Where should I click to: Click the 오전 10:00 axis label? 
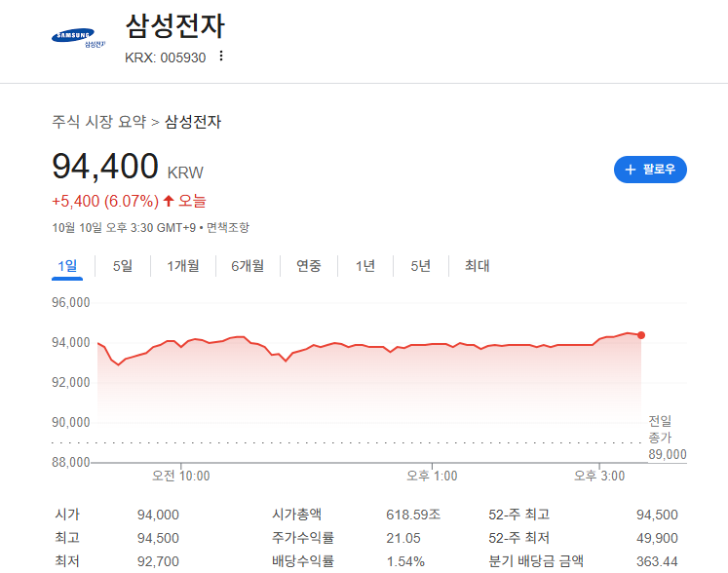pos(181,476)
